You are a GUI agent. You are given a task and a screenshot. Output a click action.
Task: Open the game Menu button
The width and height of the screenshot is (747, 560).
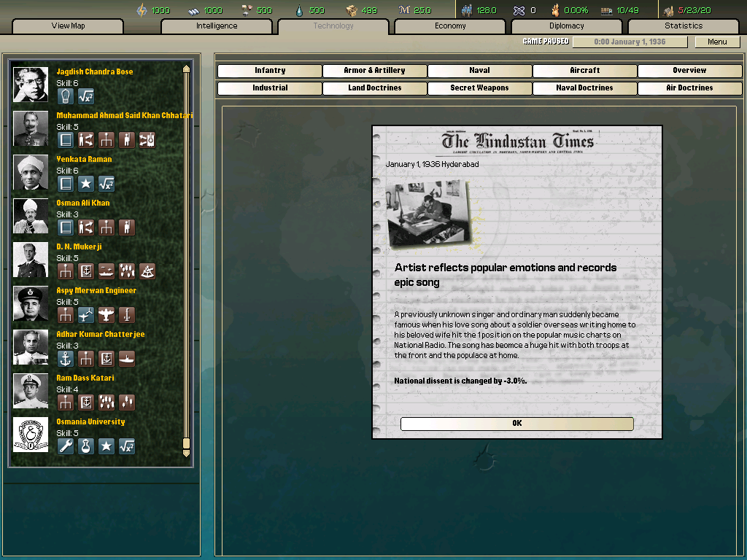pyautogui.click(x=717, y=42)
